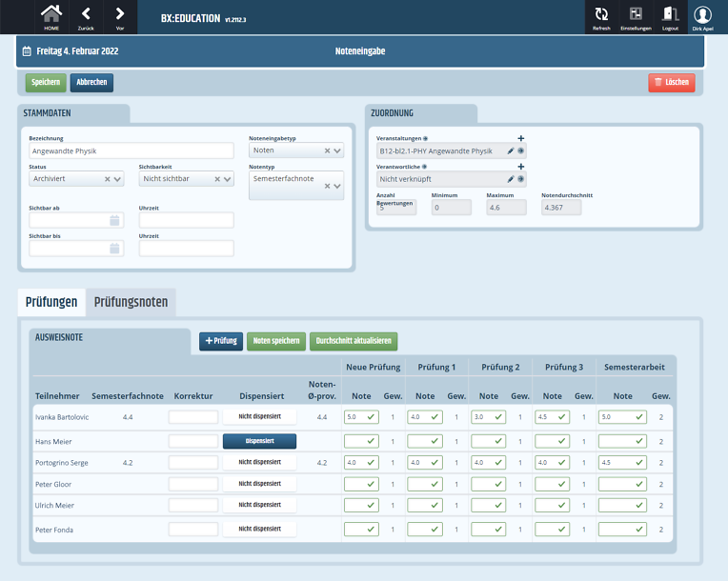This screenshot has width=728, height=581.
Task: Switch to the Prüfungen tab
Action: 51,302
